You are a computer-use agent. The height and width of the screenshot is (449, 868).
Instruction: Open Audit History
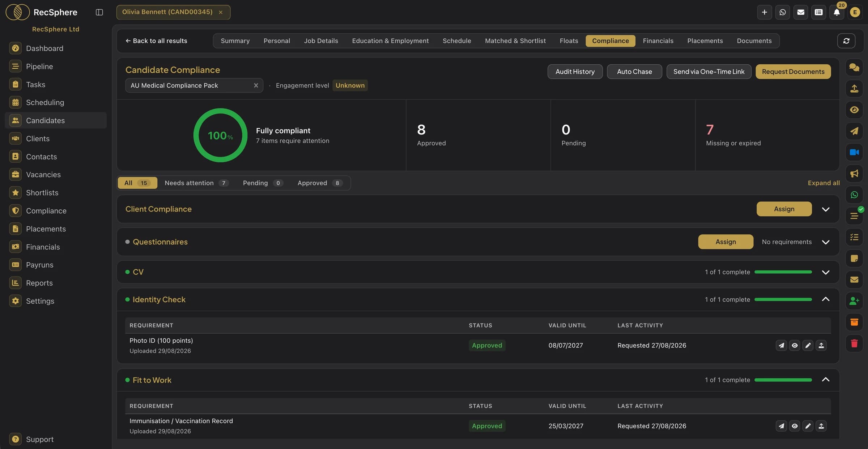point(575,72)
